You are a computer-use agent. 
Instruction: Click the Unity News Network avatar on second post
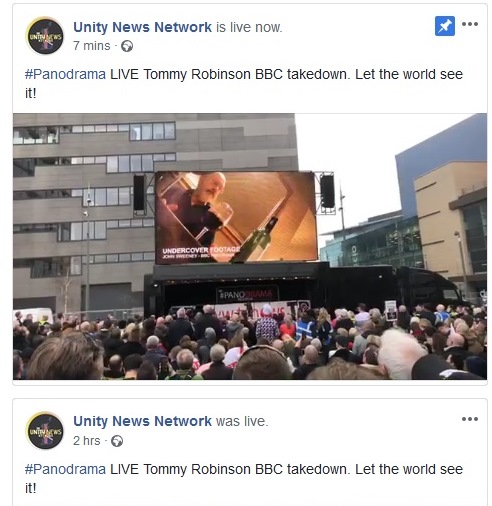(x=45, y=430)
